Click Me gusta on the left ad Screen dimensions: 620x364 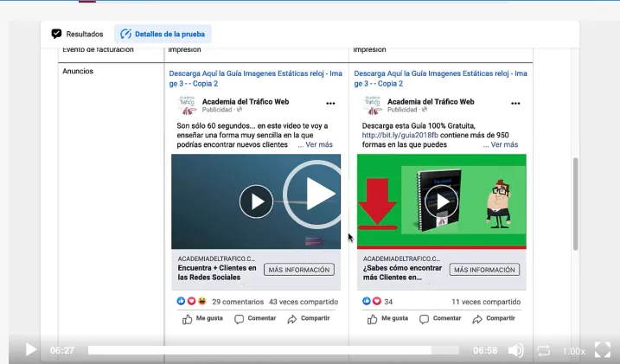202,318
